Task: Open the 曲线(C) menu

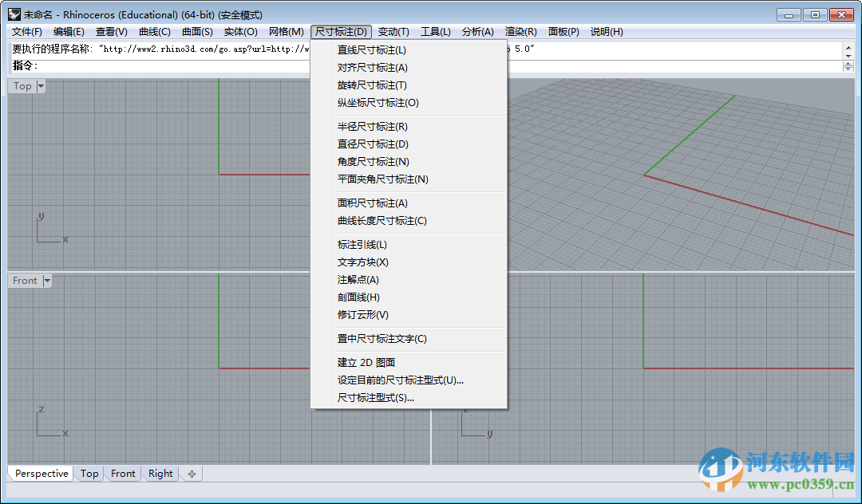Action: point(155,32)
